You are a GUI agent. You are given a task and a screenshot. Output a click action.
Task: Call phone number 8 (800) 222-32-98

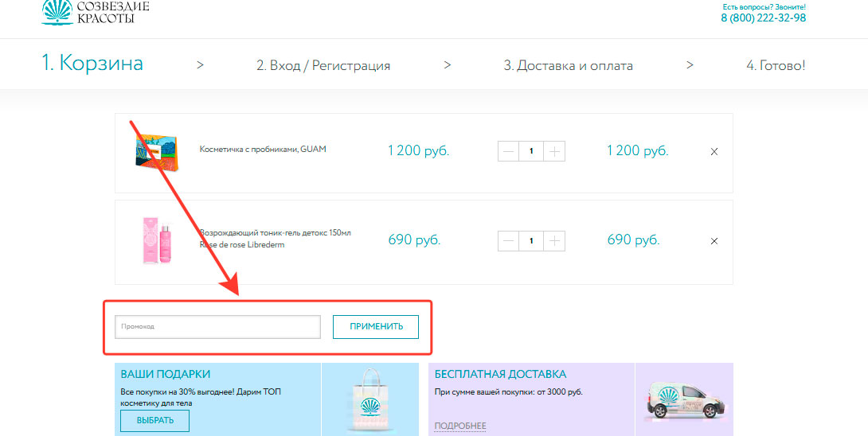pos(764,18)
